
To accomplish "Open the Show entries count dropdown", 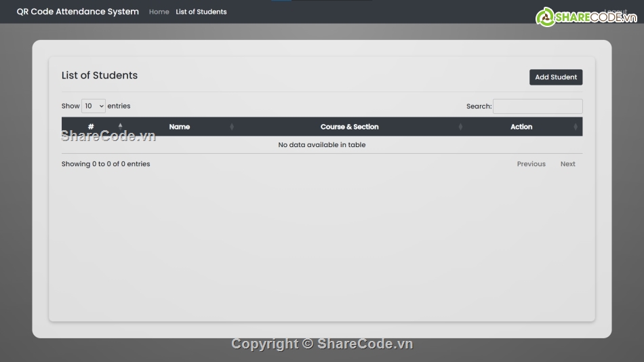I will (94, 106).
